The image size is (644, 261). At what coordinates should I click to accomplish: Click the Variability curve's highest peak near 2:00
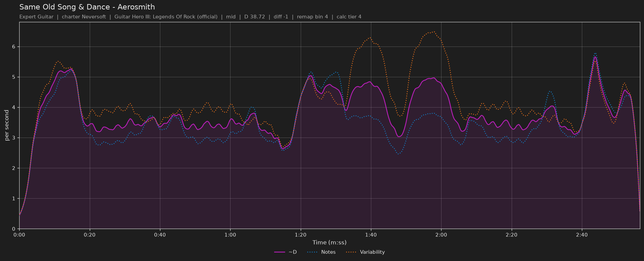click(x=433, y=32)
